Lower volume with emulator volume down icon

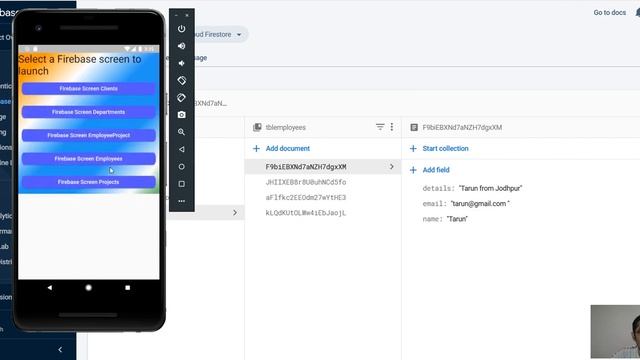(x=182, y=63)
